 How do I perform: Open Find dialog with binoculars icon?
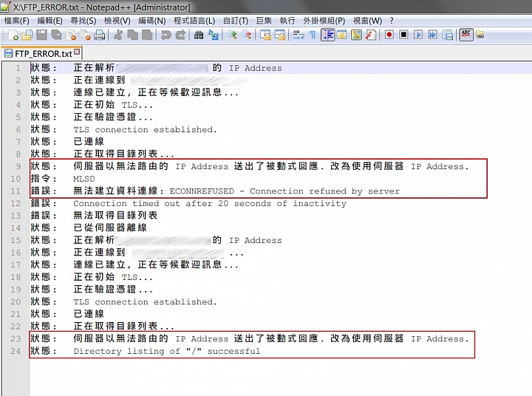click(199, 35)
